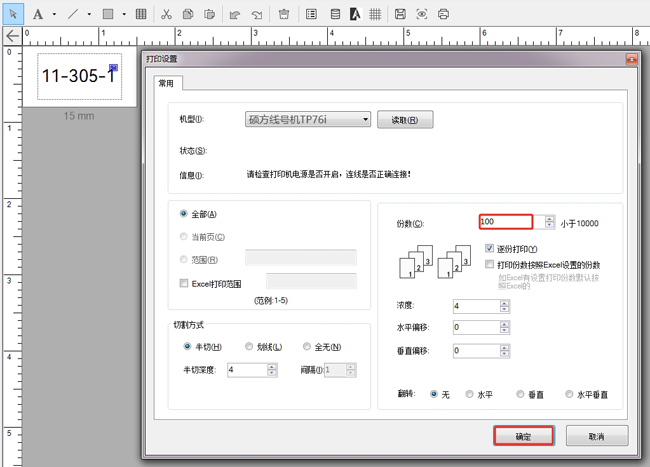Copy using the copy icon
This screenshot has height=467, width=650.
(x=188, y=15)
